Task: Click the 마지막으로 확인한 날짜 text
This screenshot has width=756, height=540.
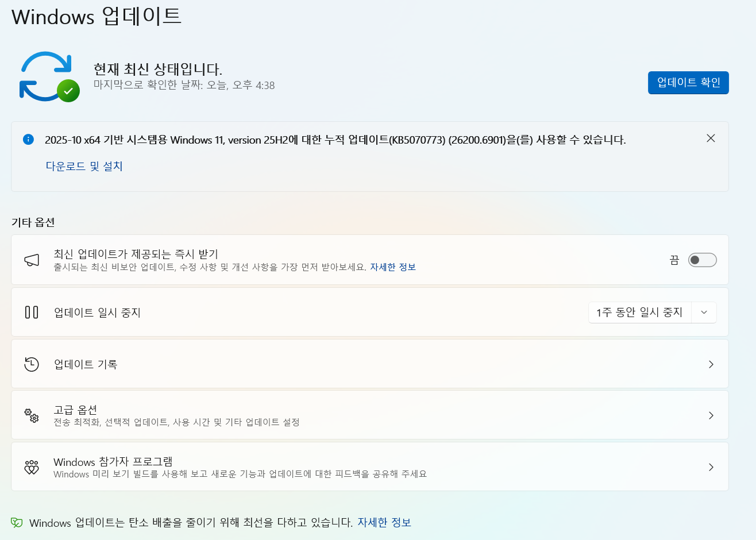Action: [x=184, y=85]
